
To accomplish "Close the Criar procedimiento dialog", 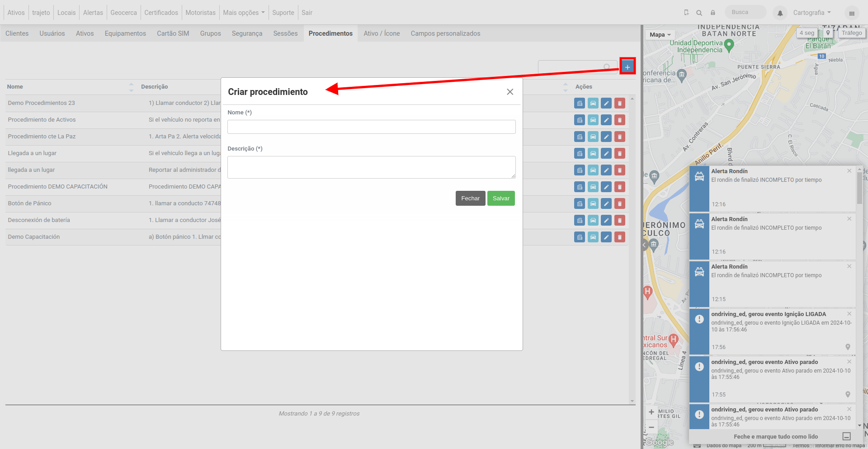I will 510,92.
